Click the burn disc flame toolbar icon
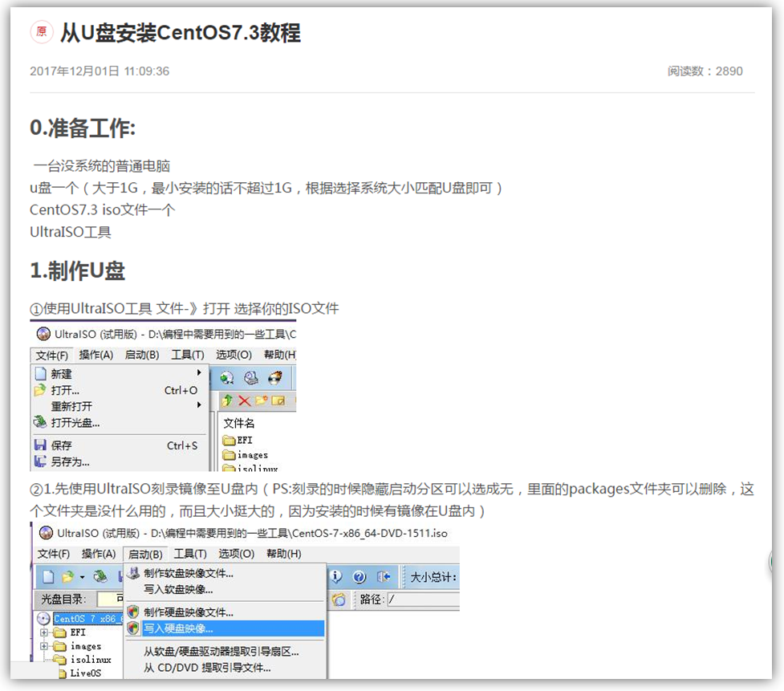Viewport: 784px width, 691px height. click(275, 378)
